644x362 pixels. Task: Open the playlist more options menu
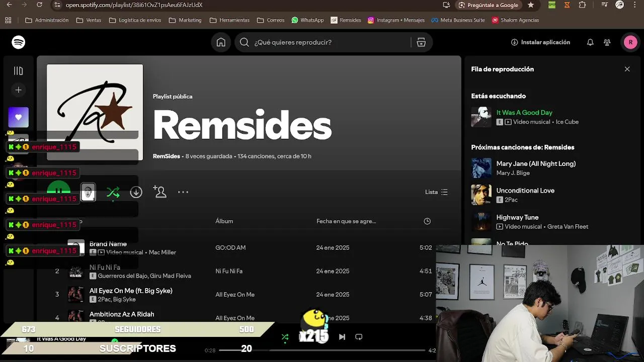pyautogui.click(x=183, y=192)
